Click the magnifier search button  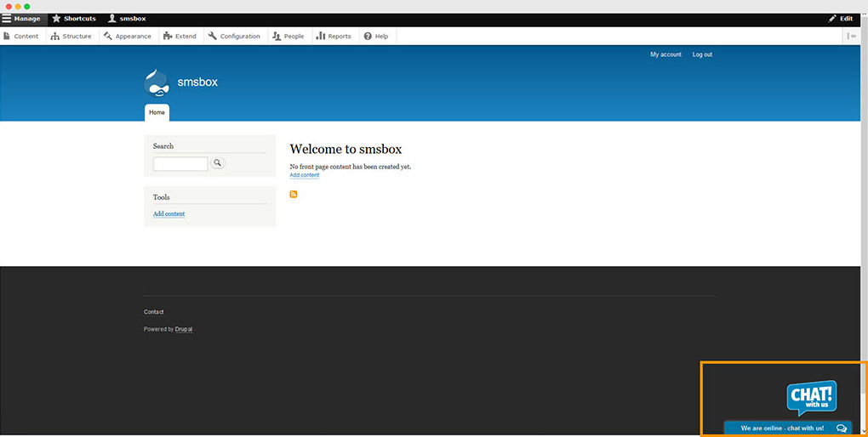(218, 163)
